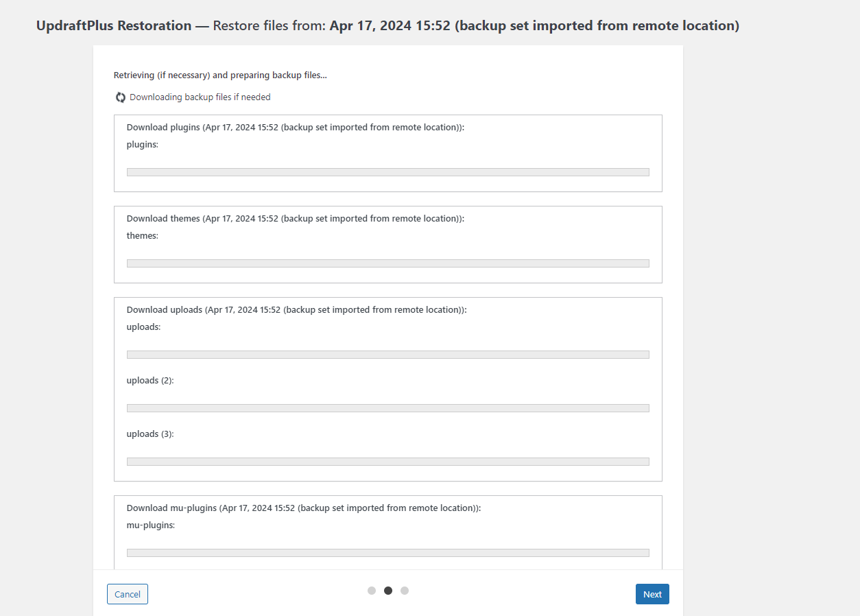
Task: Select the first step indicator dot
Action: pos(372,591)
